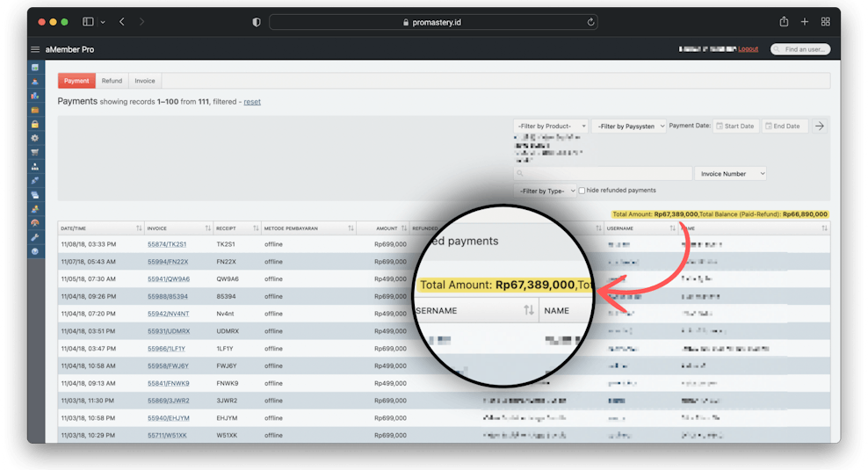Click the Logout link

coord(748,49)
